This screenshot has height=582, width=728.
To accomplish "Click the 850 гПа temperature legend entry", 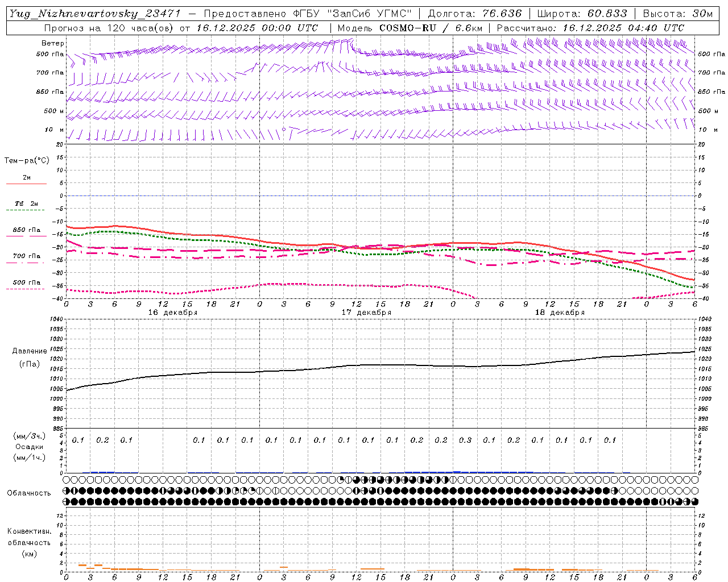I will coord(27,230).
